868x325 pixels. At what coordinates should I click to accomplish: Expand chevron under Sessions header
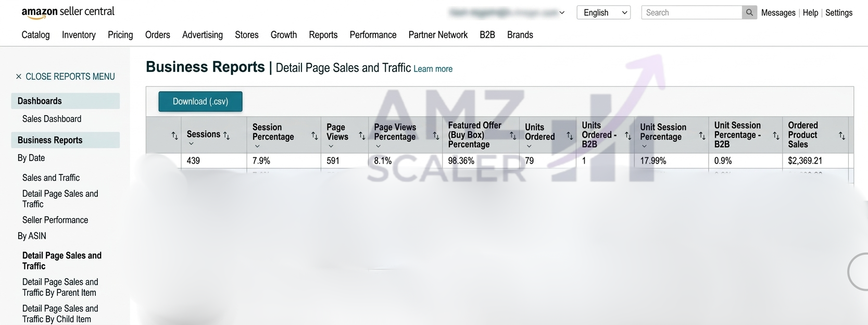coord(191,144)
